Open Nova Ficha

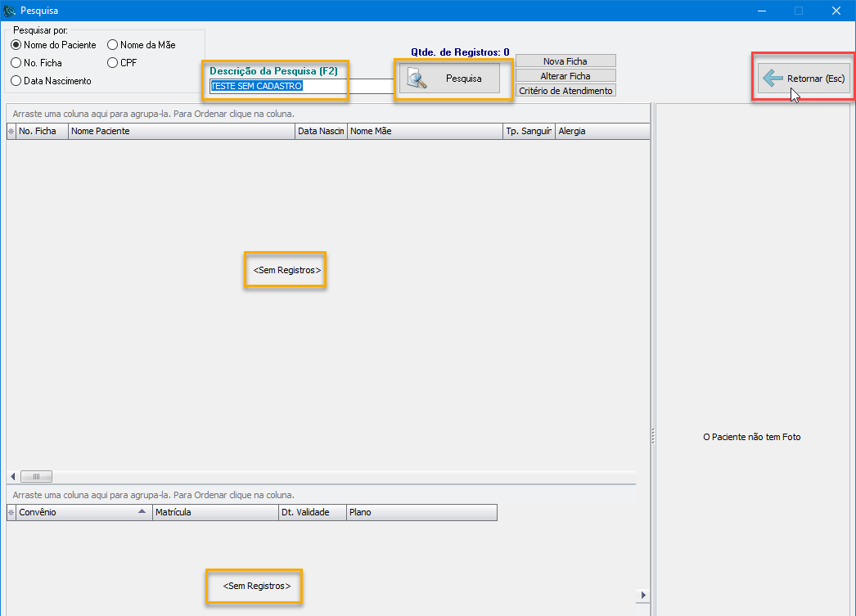tap(565, 61)
